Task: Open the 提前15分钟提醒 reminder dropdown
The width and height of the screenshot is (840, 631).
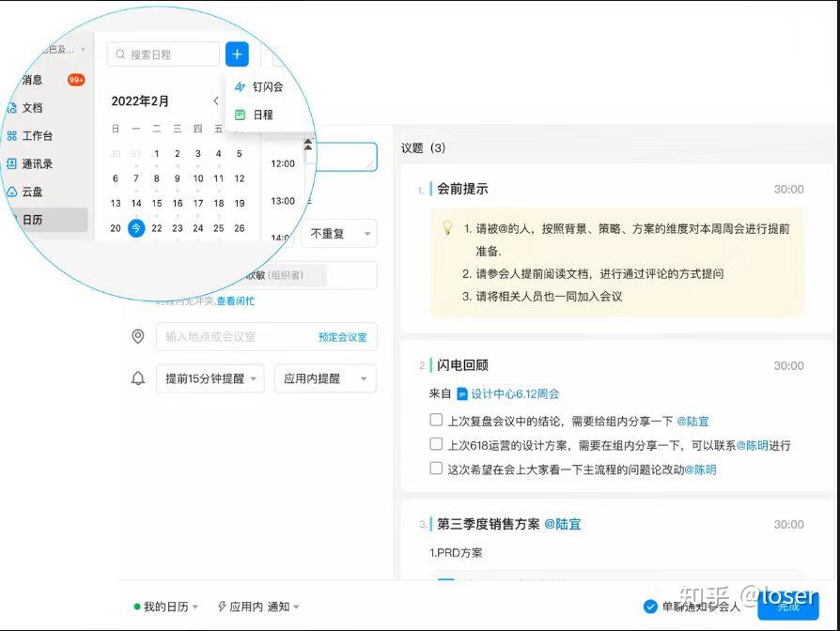Action: tap(209, 378)
